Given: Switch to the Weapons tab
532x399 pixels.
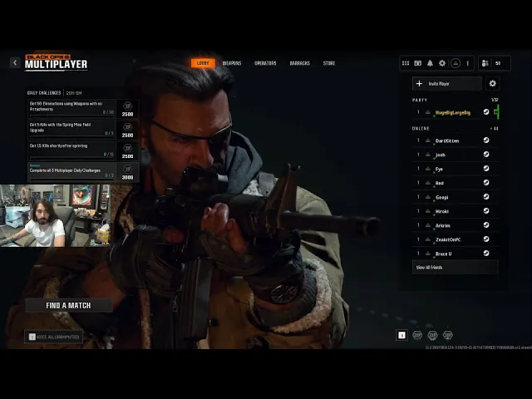Looking at the screenshot, I should pyautogui.click(x=232, y=63).
